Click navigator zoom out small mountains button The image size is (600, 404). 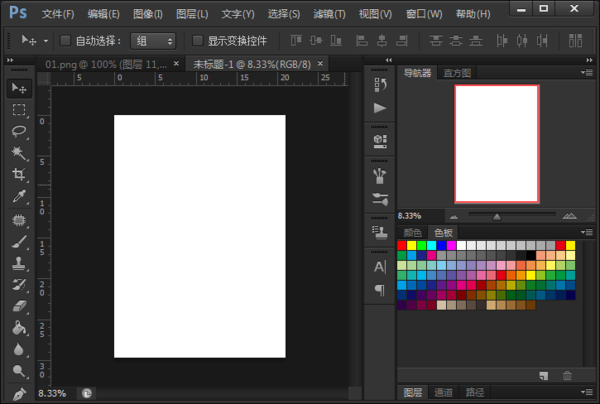(x=454, y=217)
